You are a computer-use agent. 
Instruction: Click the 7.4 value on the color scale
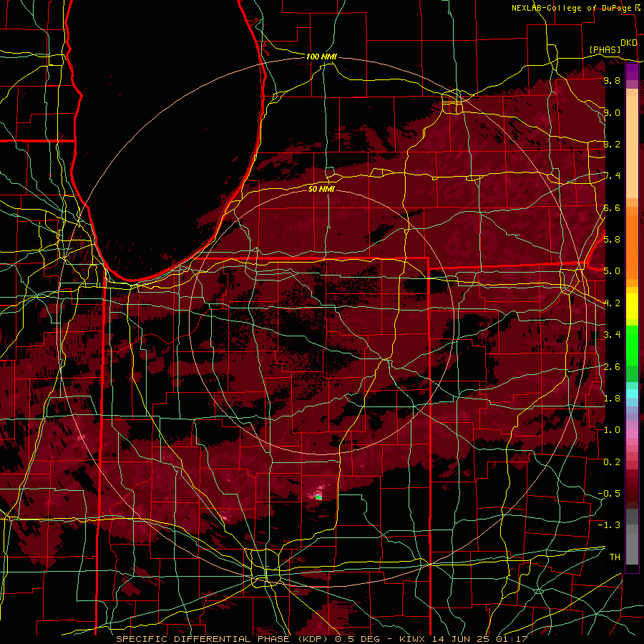[612, 176]
